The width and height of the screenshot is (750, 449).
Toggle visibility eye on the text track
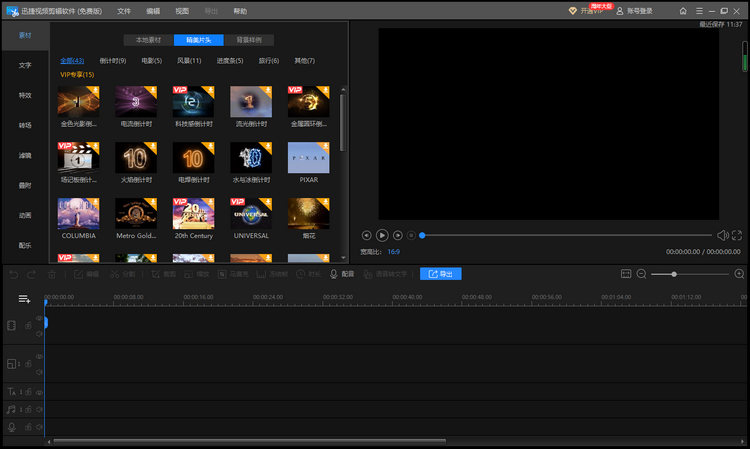click(39, 392)
